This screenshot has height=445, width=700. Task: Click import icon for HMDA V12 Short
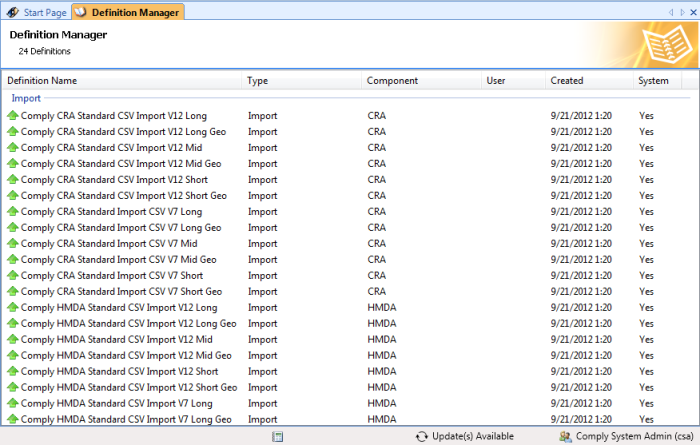pyautogui.click(x=13, y=371)
